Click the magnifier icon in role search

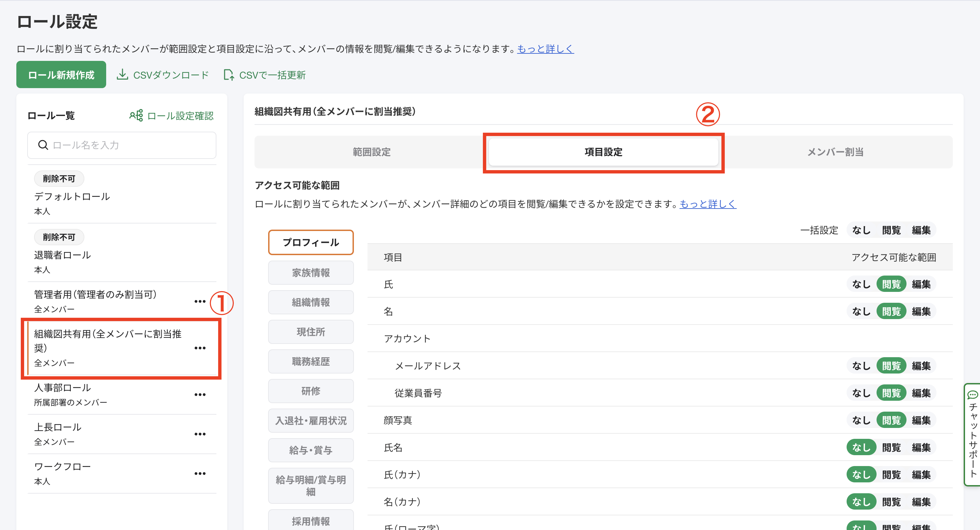click(43, 145)
